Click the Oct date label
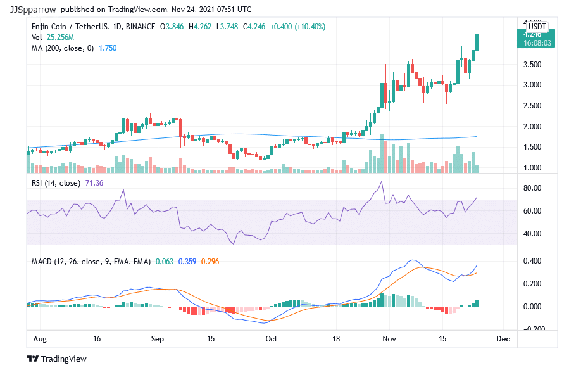Image resolution: width=588 pixels, height=370 pixels. [271, 339]
